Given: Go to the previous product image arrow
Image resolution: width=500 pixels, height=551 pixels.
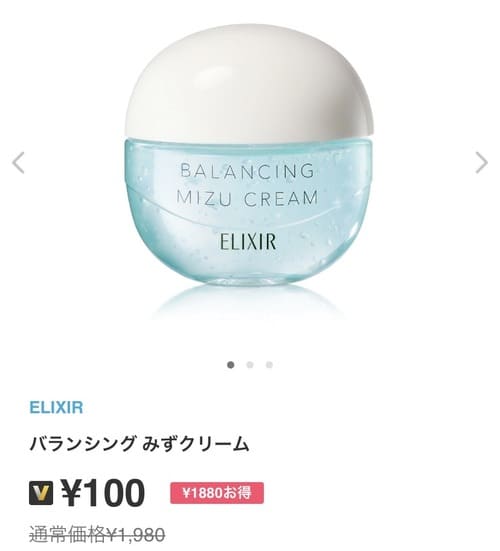Looking at the screenshot, I should [x=18, y=163].
